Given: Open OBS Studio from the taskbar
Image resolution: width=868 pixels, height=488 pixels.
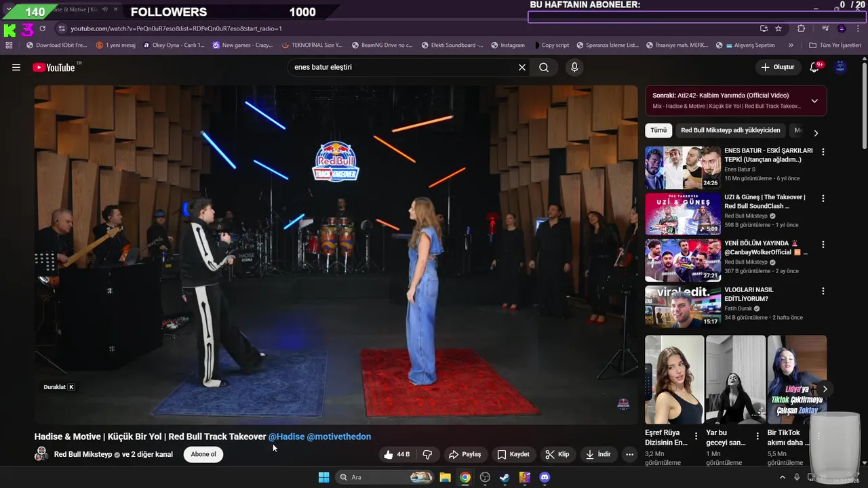Looking at the screenshot, I should click(485, 477).
